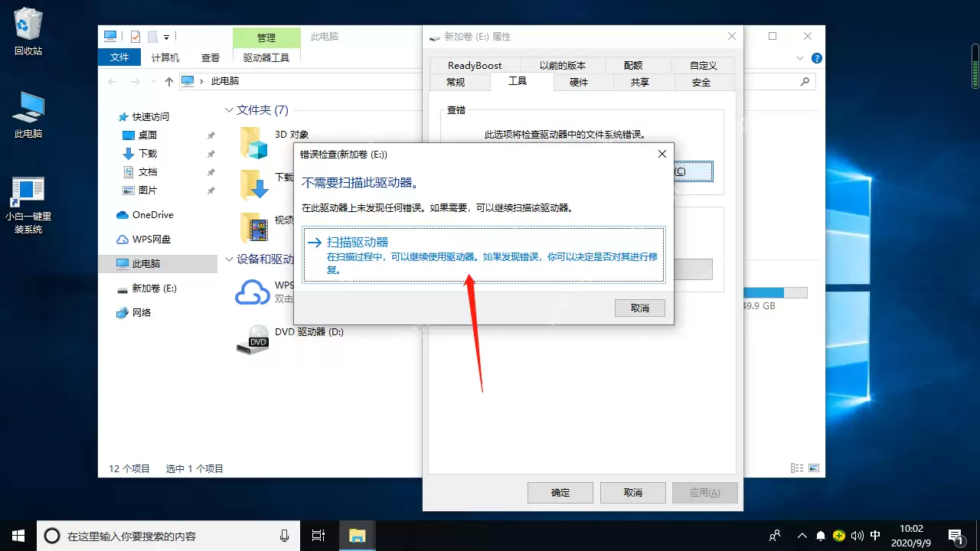Image resolution: width=980 pixels, height=551 pixels.
Task: Mute audio via the speaker tray icon
Action: 857,535
